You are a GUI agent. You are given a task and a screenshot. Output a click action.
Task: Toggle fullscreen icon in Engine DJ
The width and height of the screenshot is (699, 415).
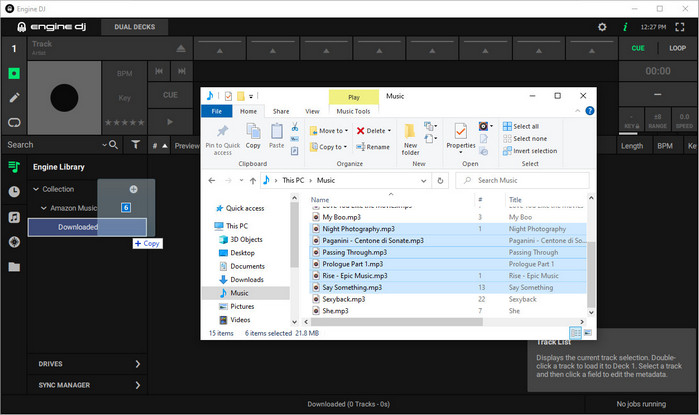679,27
